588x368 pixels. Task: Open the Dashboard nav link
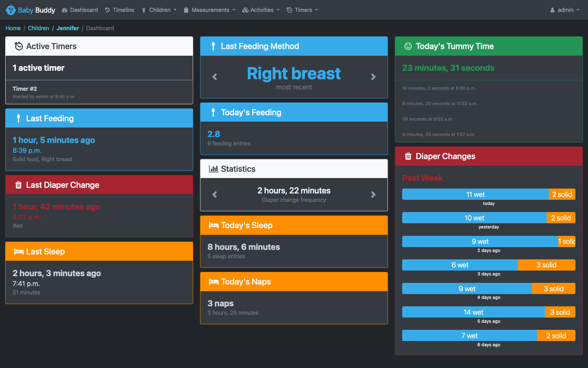pyautogui.click(x=80, y=10)
